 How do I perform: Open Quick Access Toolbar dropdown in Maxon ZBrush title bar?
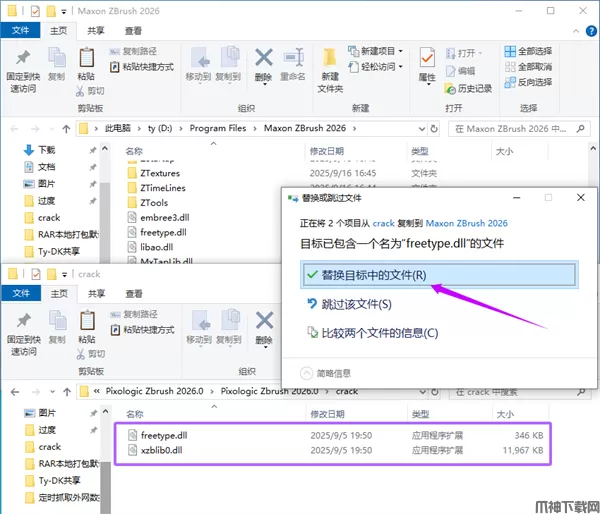click(64, 12)
